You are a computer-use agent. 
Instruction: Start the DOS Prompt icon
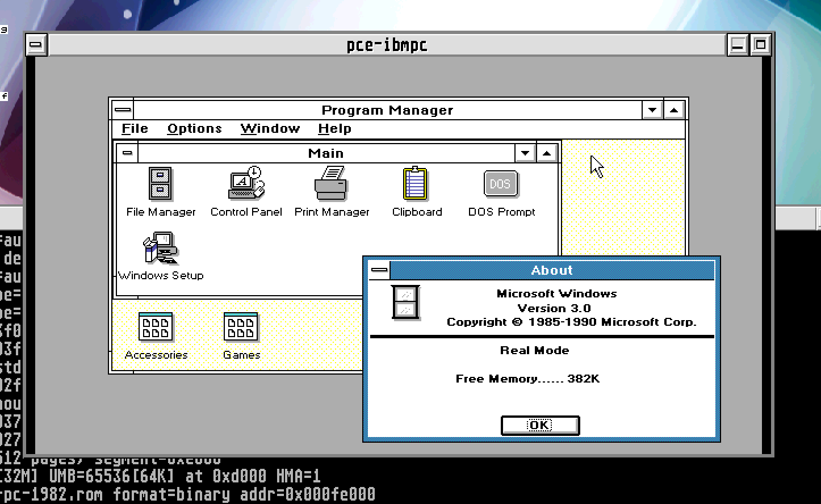tap(500, 184)
